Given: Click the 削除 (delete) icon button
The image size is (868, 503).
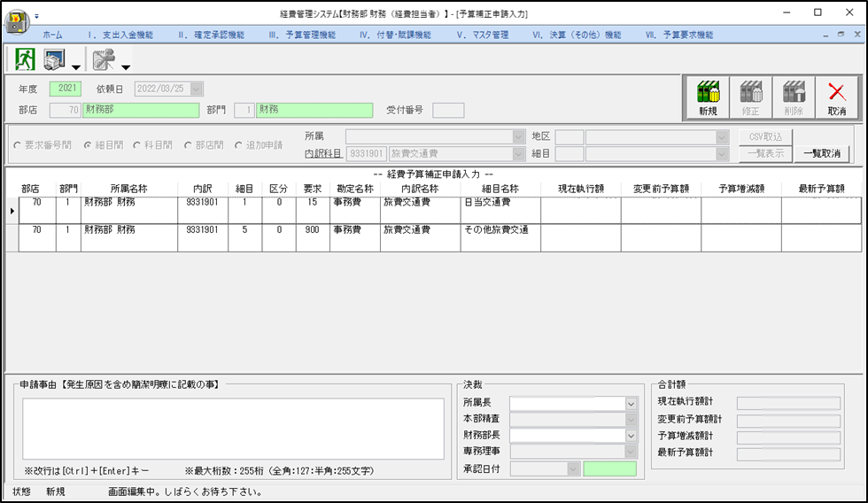Looking at the screenshot, I should tap(794, 98).
